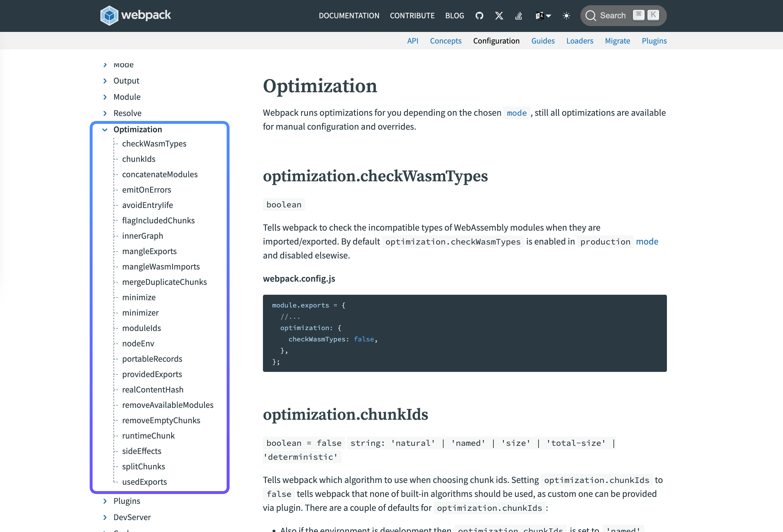Screen dimensions: 783x532
Task: Switch to the Plugins tab
Action: click(x=654, y=41)
